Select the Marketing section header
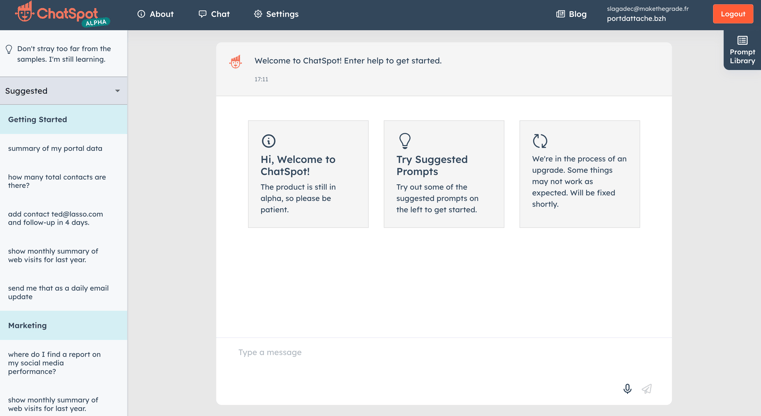Image resolution: width=761 pixels, height=416 pixels. [x=64, y=325]
